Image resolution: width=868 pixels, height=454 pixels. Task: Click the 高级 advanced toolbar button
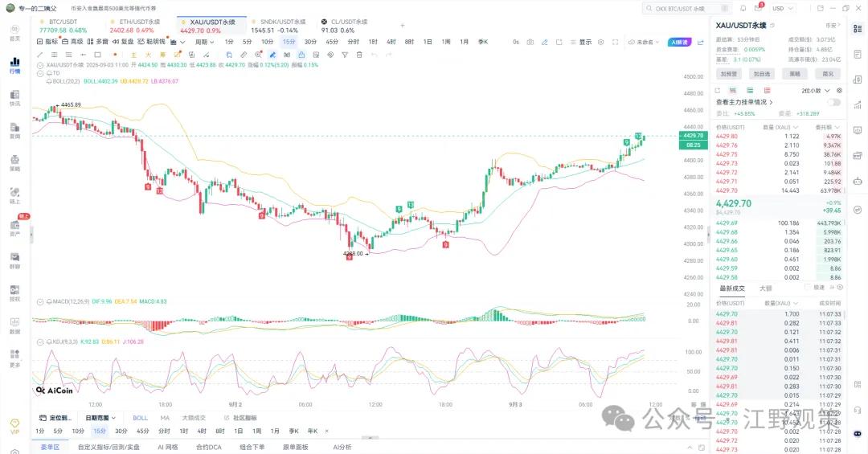pyautogui.click(x=72, y=42)
